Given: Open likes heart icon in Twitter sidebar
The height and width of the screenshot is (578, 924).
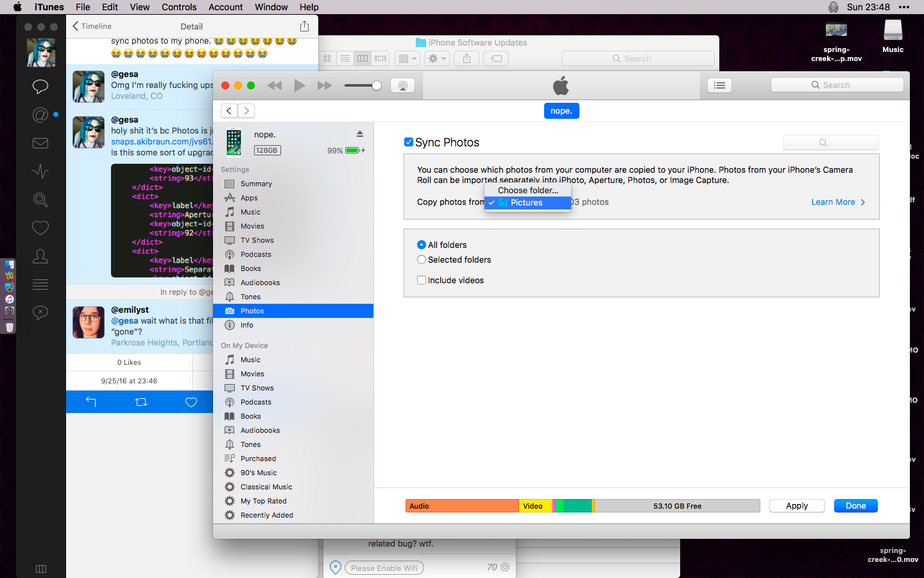Looking at the screenshot, I should click(x=40, y=227).
